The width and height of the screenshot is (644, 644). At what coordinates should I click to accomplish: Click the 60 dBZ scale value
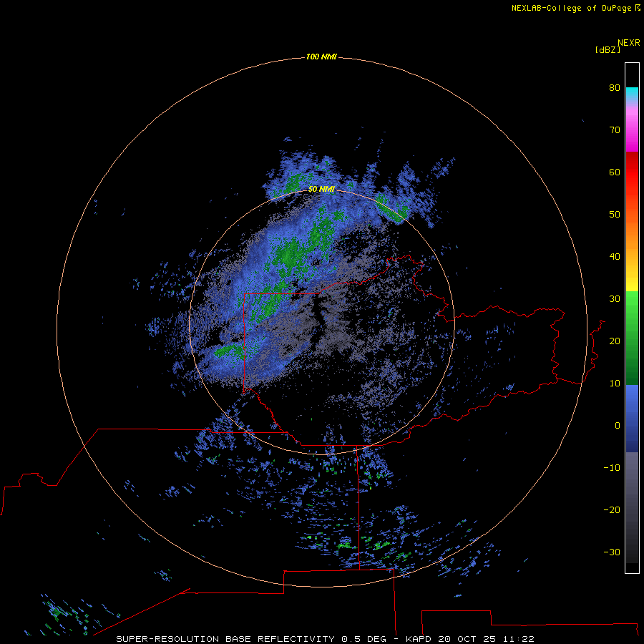pyautogui.click(x=615, y=172)
